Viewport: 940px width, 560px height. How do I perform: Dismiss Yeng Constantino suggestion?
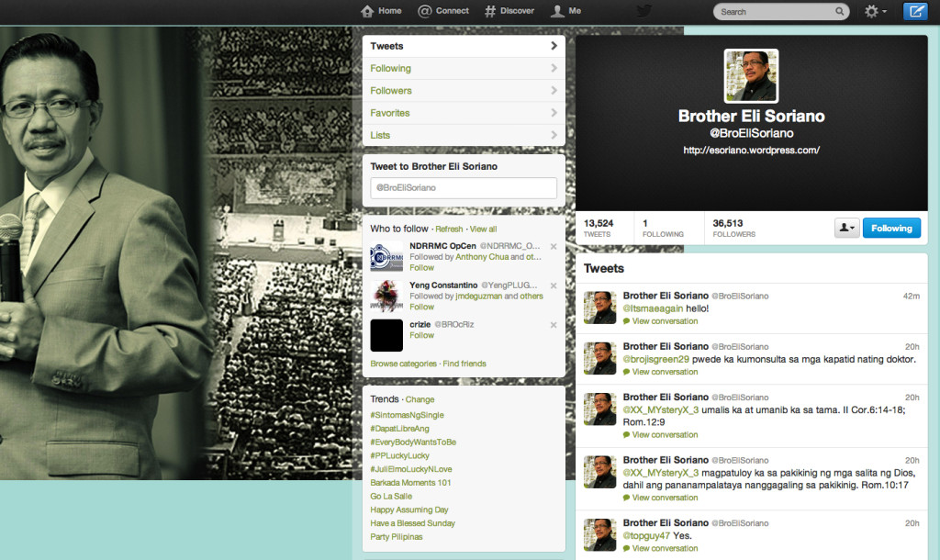pos(554,286)
